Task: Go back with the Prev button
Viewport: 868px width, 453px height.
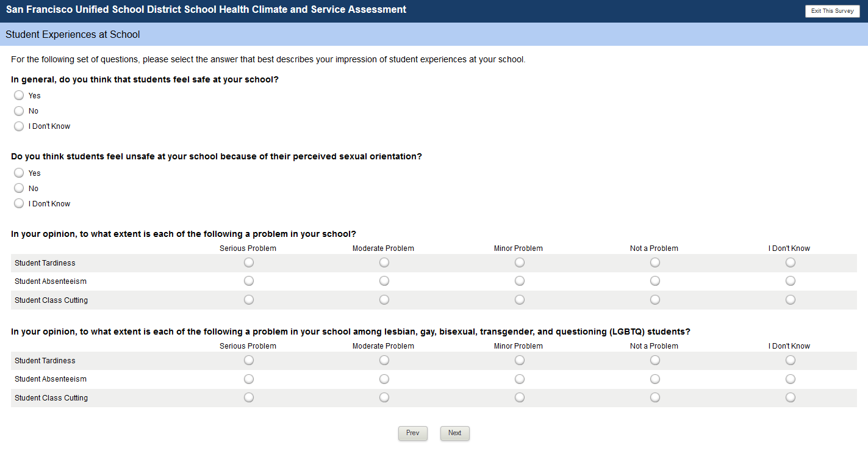Action: click(x=413, y=433)
